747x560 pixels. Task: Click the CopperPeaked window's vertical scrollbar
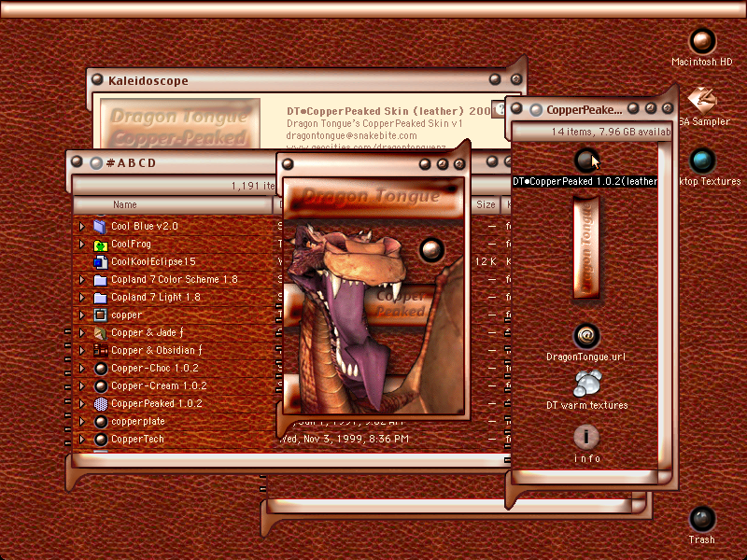pyautogui.click(x=664, y=305)
